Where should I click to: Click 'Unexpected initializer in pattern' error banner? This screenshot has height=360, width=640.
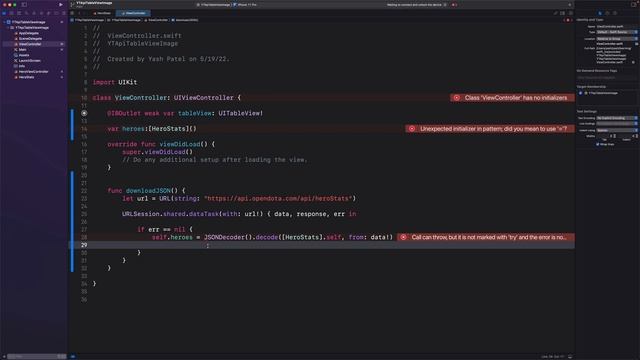pos(489,129)
